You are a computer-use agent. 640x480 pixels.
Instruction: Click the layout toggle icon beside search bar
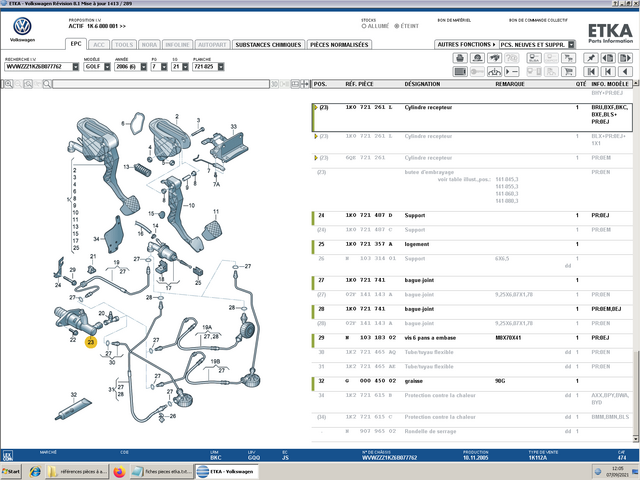coord(295,84)
